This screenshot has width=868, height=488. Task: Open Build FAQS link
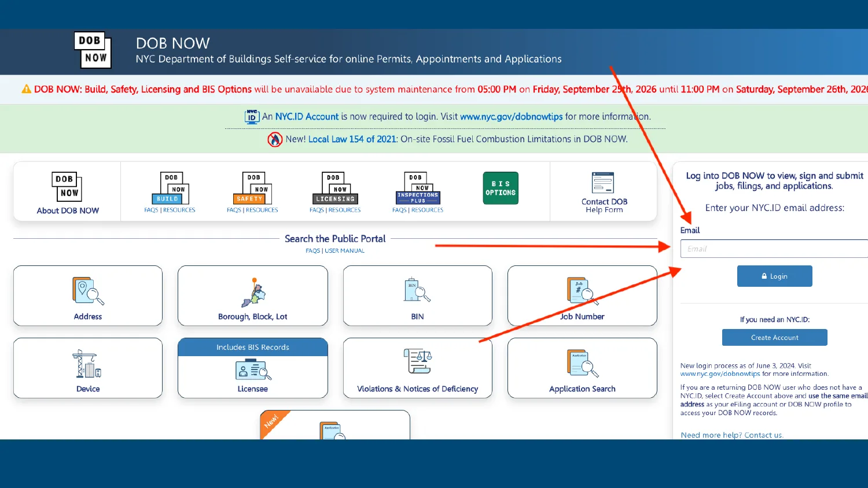(151, 210)
